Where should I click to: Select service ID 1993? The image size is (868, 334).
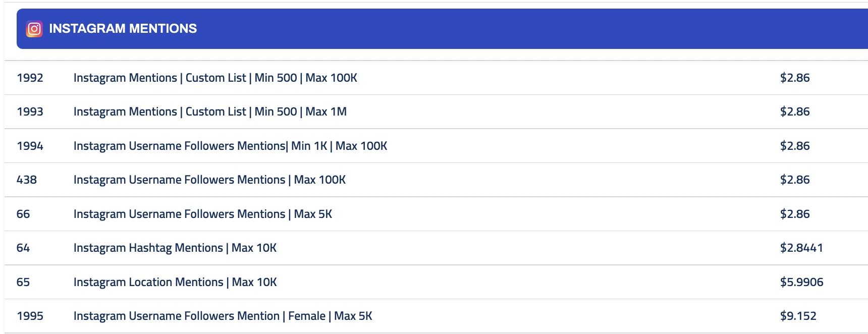pyautogui.click(x=30, y=112)
